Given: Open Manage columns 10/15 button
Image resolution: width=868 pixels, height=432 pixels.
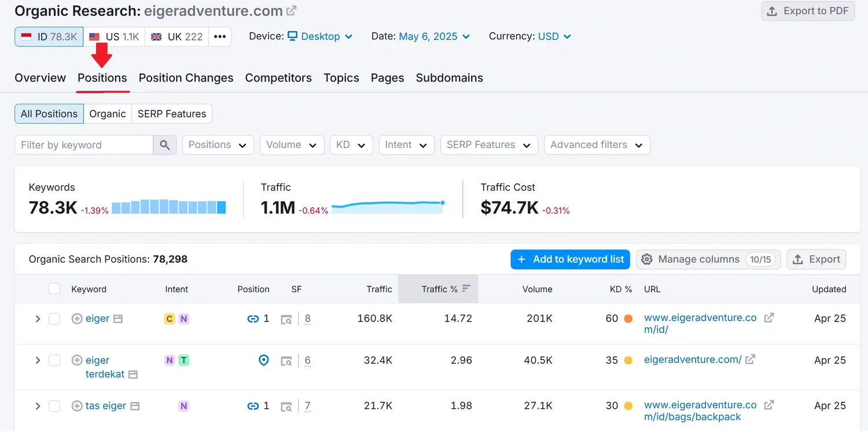Looking at the screenshot, I should (x=708, y=259).
